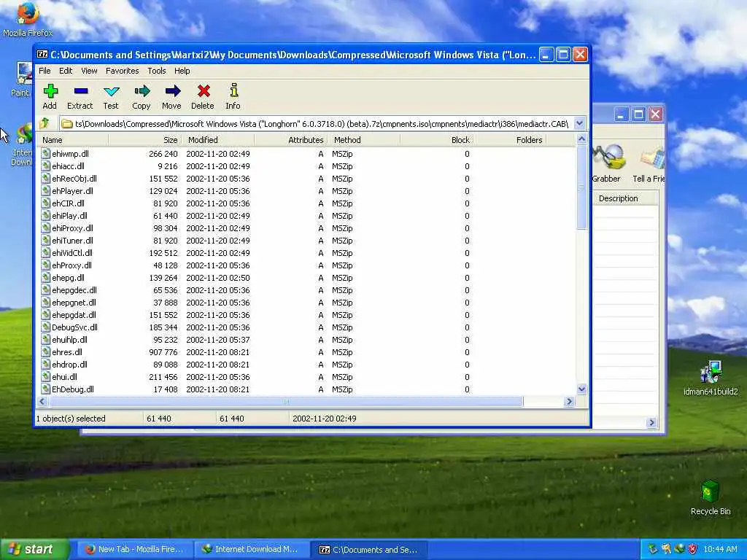The width and height of the screenshot is (747, 560).
Task: Sort by the Block column header
Action: 436,140
